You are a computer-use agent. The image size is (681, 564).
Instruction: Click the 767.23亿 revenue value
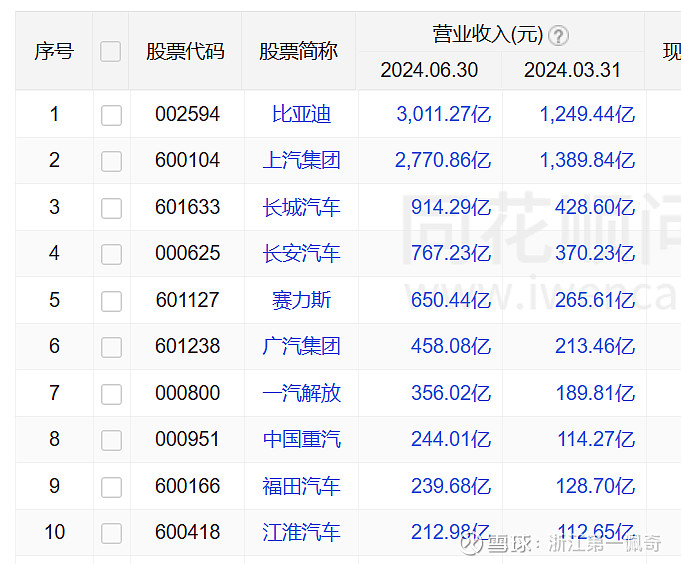tap(451, 254)
